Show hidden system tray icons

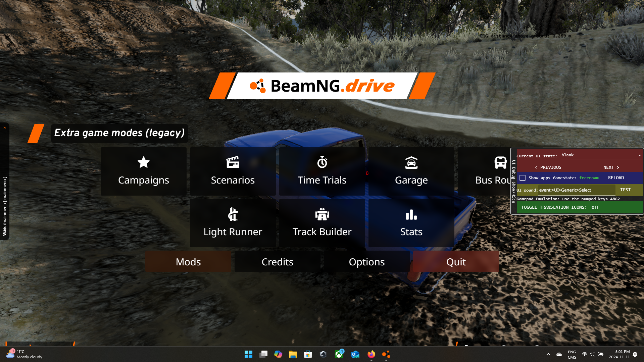tap(548, 354)
